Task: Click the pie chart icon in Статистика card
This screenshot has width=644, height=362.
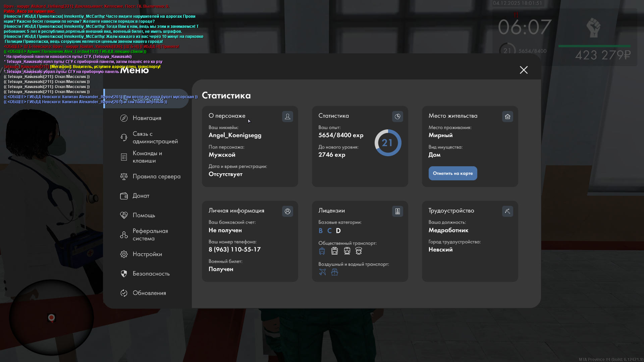Action: [x=397, y=117]
